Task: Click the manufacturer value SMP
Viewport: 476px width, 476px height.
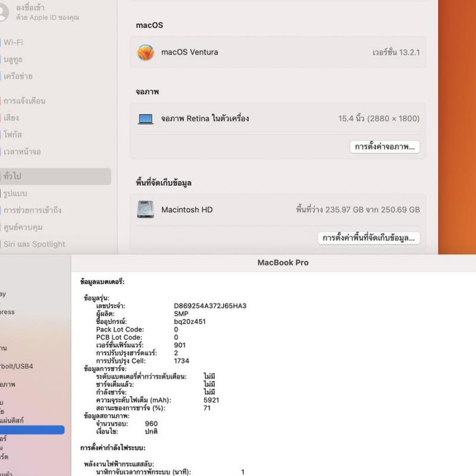Action: tap(181, 314)
